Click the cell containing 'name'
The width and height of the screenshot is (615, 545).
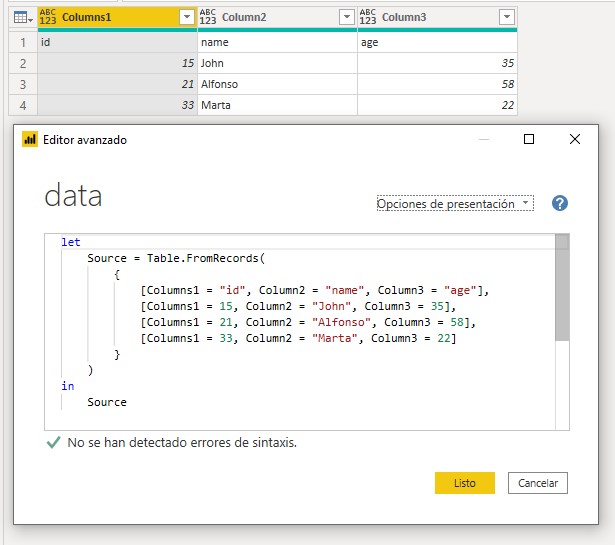pos(277,42)
